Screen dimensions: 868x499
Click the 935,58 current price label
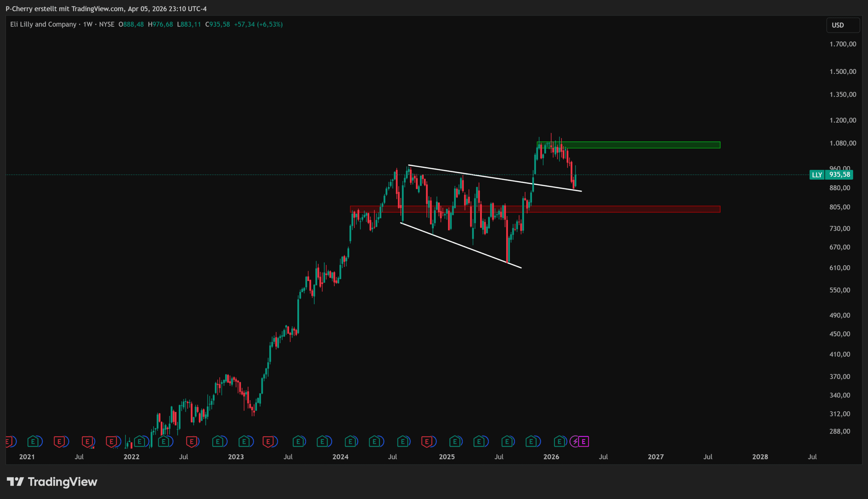[839, 175]
